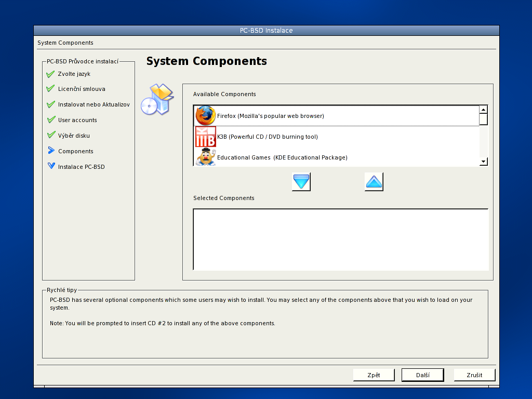The height and width of the screenshot is (399, 532).
Task: Select Educational Games (KDE Educational Package) entry
Action: (336, 157)
